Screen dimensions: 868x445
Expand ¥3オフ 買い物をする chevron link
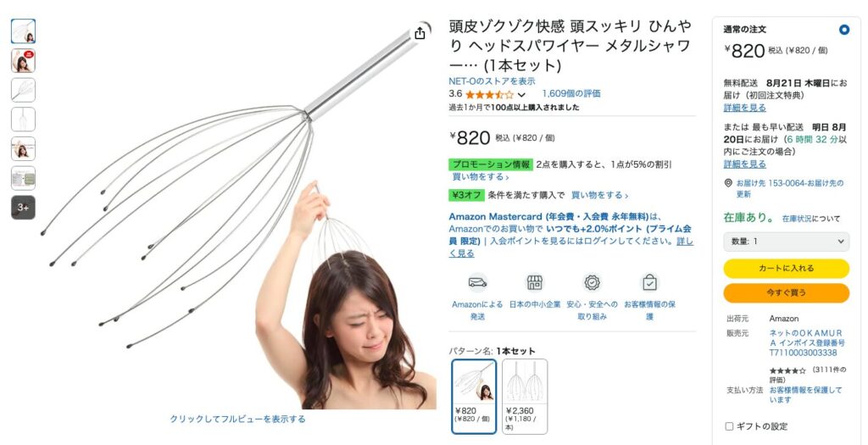[599, 196]
